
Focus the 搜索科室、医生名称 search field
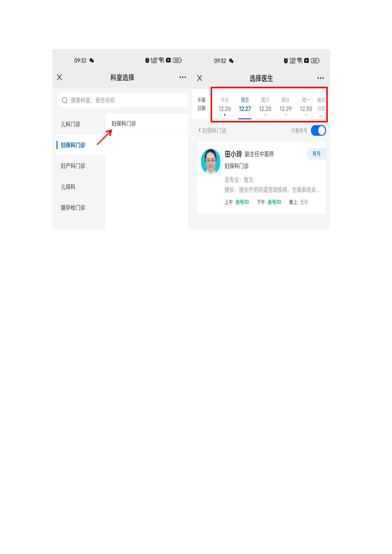pyautogui.click(x=122, y=100)
